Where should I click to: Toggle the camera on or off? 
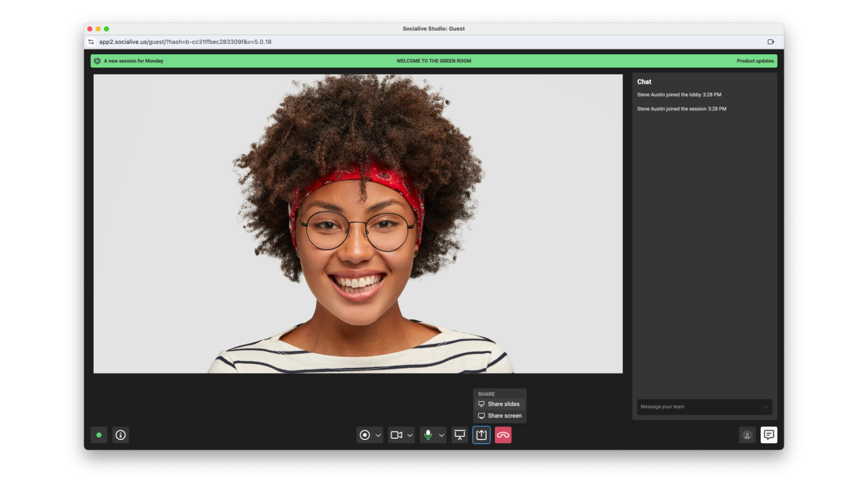coord(396,435)
